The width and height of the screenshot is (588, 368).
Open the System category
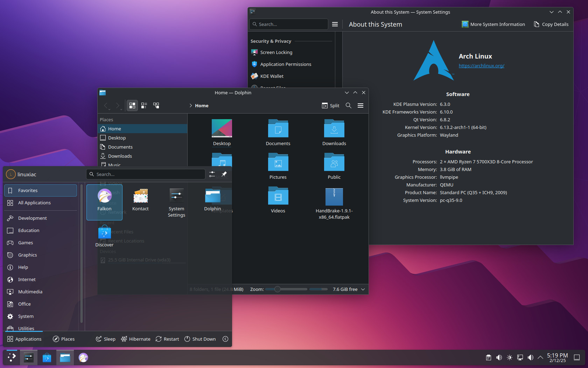pos(41,316)
